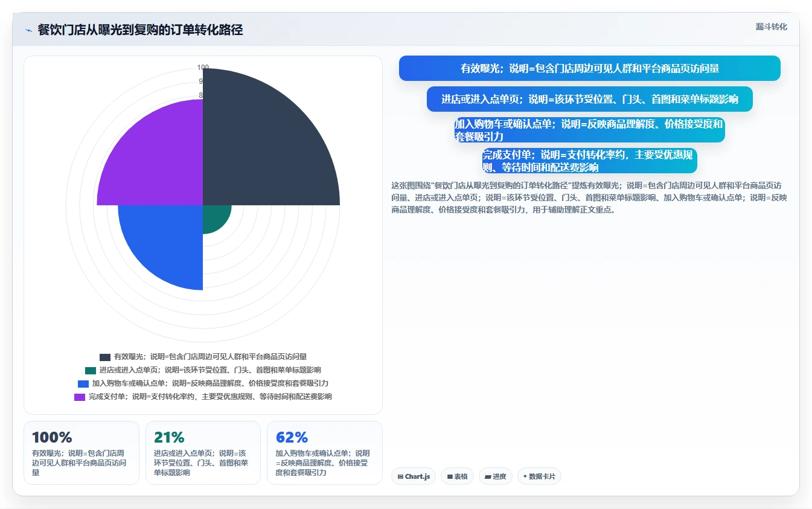Click the 加入购物车或确认点单 funnel bar

(x=589, y=130)
